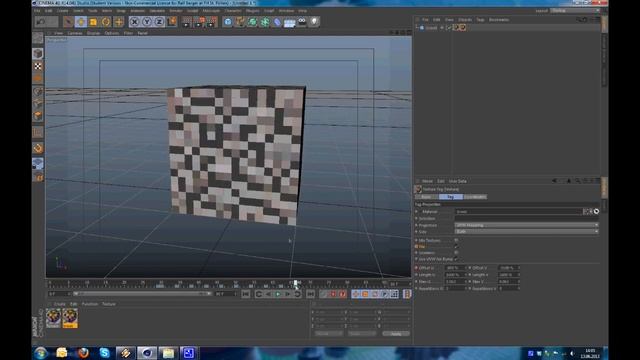Go to start of animation
The image size is (640, 360).
246,294
